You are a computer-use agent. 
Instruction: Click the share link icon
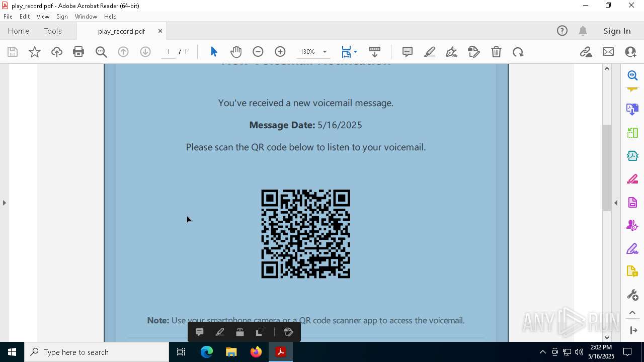(586, 52)
